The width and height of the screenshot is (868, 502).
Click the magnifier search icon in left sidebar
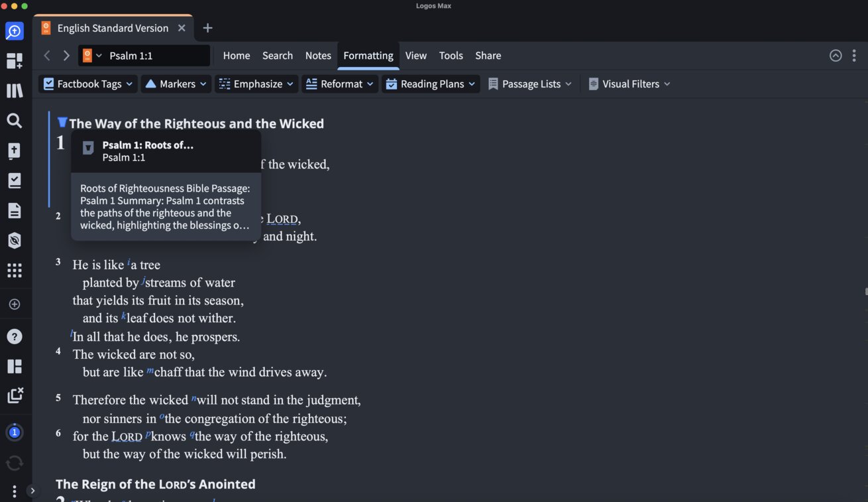point(14,121)
